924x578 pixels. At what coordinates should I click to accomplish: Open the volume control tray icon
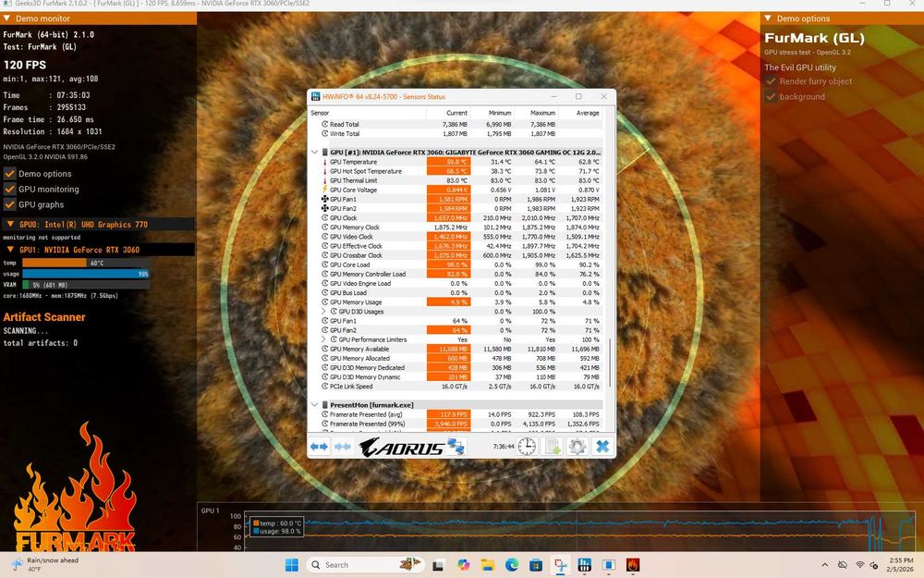point(873,565)
